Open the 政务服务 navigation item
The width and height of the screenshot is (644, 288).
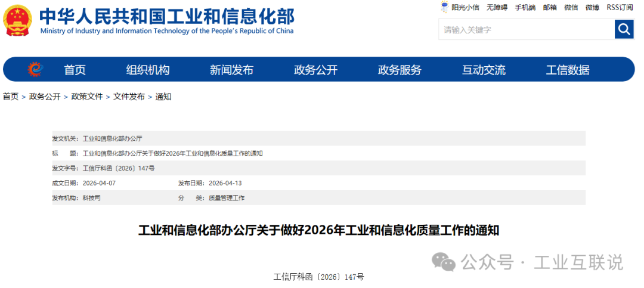(400, 70)
